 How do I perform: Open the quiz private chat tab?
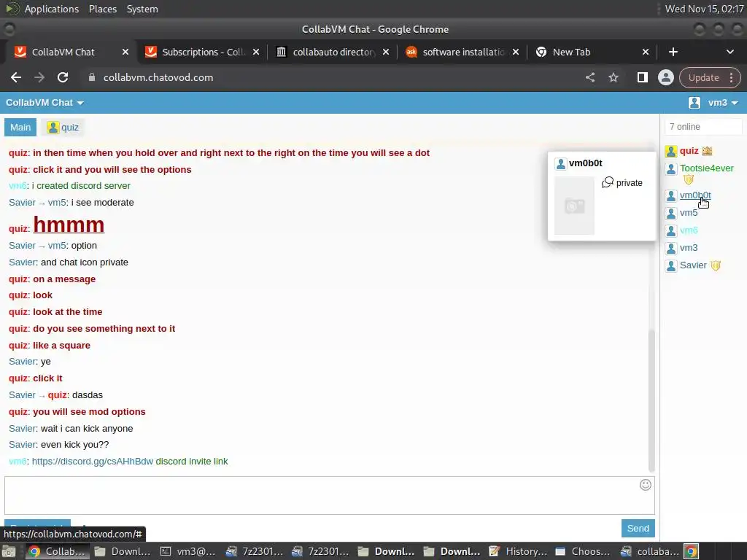tap(63, 127)
